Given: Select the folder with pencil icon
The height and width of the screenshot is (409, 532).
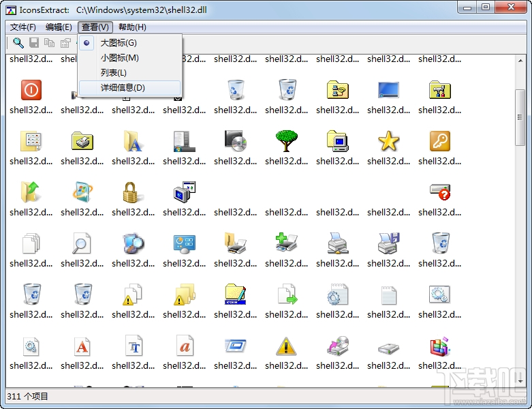Looking at the screenshot, I should click(x=236, y=294).
